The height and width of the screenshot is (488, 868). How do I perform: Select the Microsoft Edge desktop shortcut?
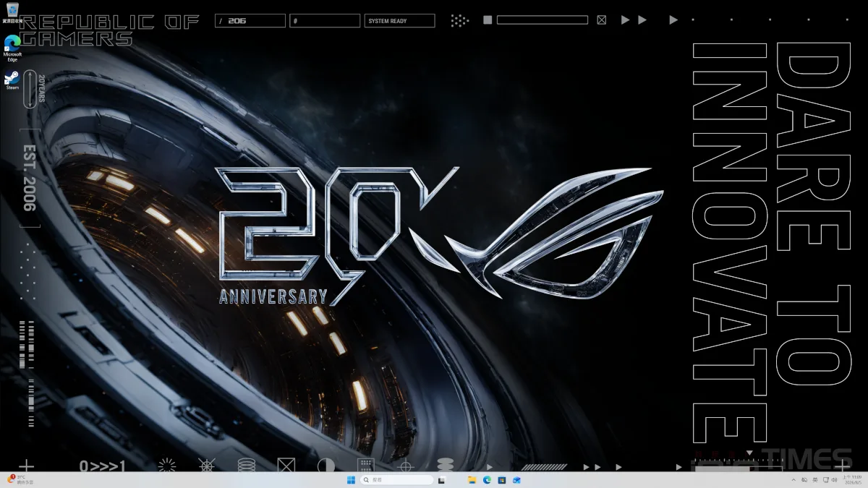click(12, 48)
